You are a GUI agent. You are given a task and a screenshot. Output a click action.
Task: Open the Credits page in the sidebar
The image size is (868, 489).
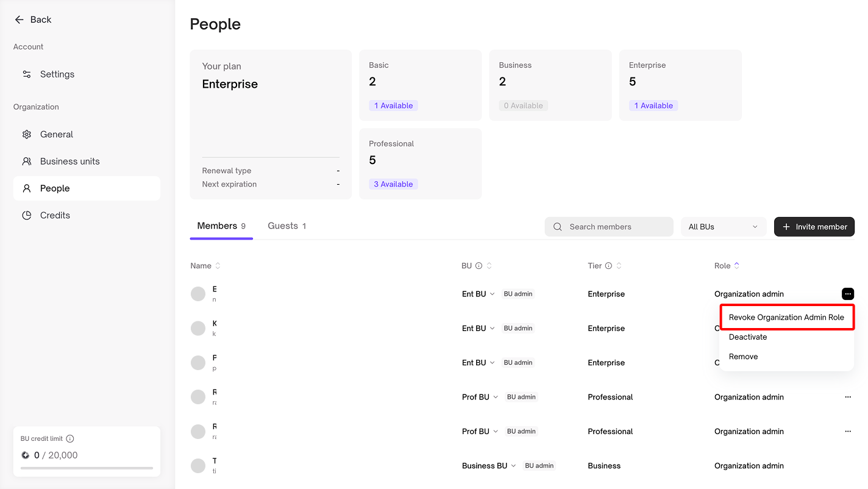(x=55, y=215)
